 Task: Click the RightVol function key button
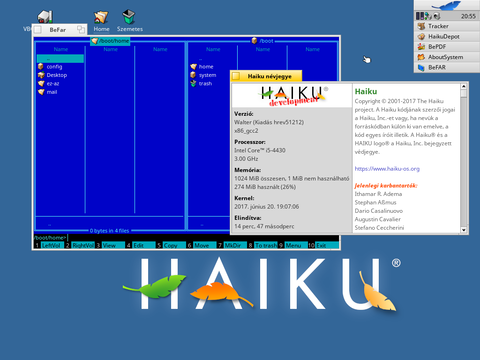(83, 245)
